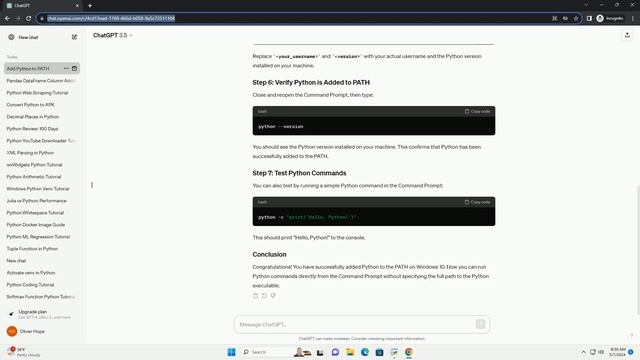Image resolution: width=640 pixels, height=360 pixels.
Task: Click the ChatGPT logo beside New chat
Action: click(11, 37)
